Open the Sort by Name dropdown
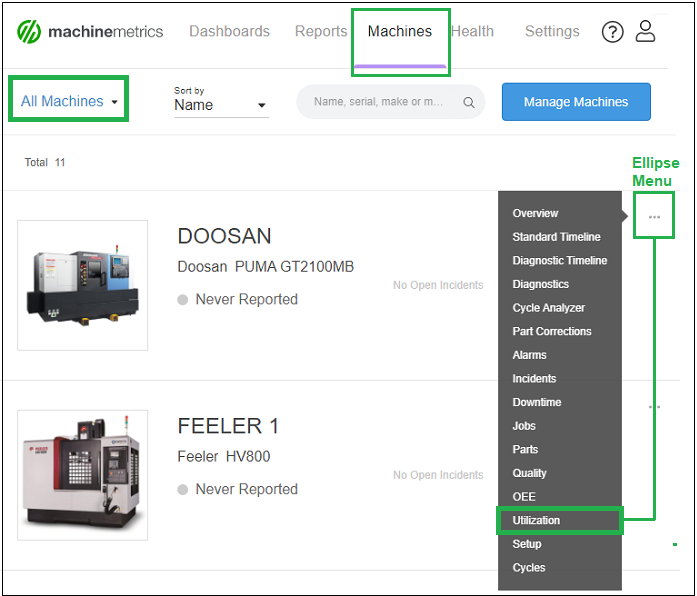The height and width of the screenshot is (596, 697). pyautogui.click(x=221, y=102)
